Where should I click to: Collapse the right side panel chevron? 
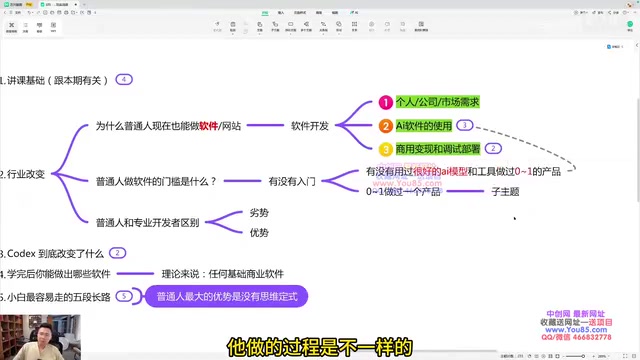coord(637,45)
